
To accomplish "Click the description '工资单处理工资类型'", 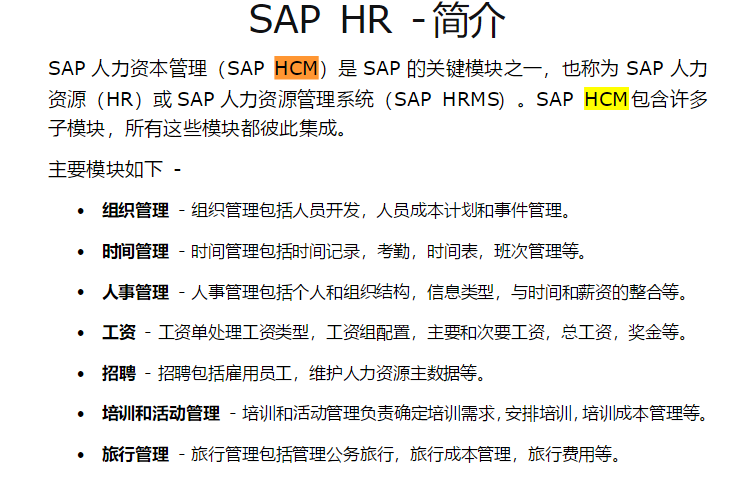I will (233, 332).
